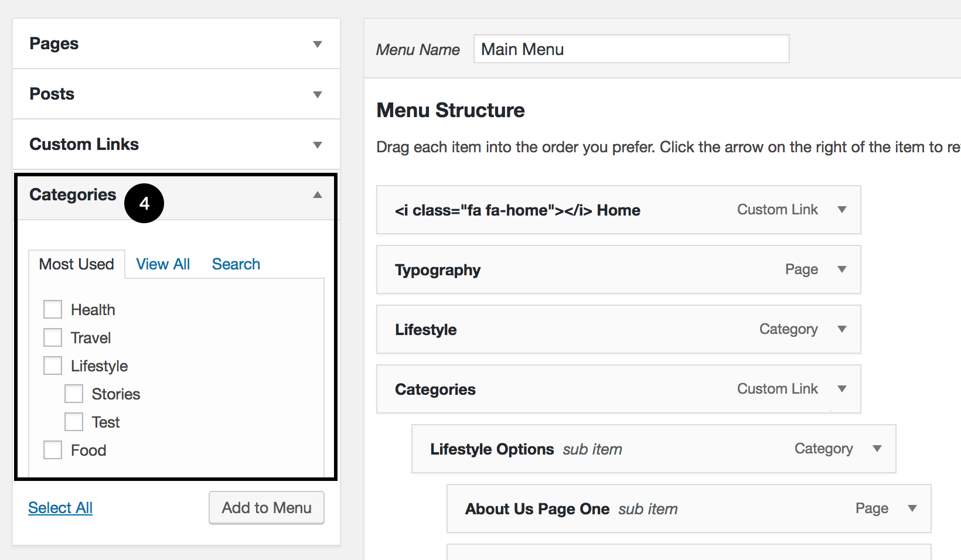The height and width of the screenshot is (560, 961).
Task: Expand the Home custom link menu item
Action: click(843, 210)
